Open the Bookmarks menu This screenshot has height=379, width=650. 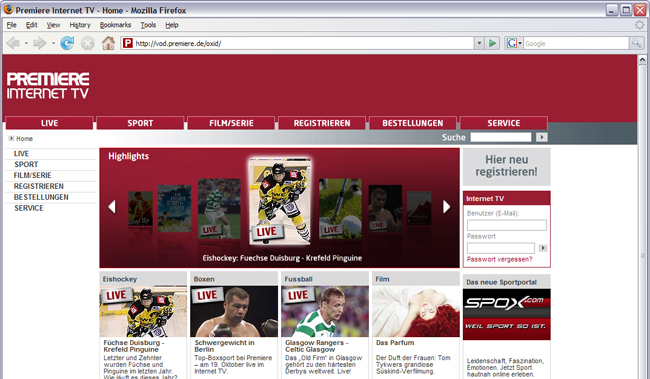click(115, 25)
